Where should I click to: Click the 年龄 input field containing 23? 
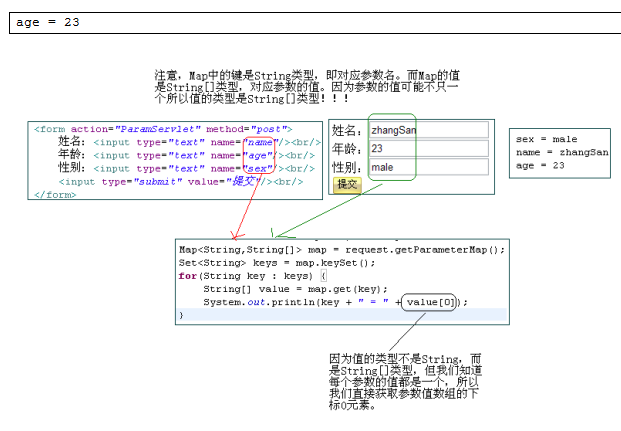pyautogui.click(x=429, y=148)
